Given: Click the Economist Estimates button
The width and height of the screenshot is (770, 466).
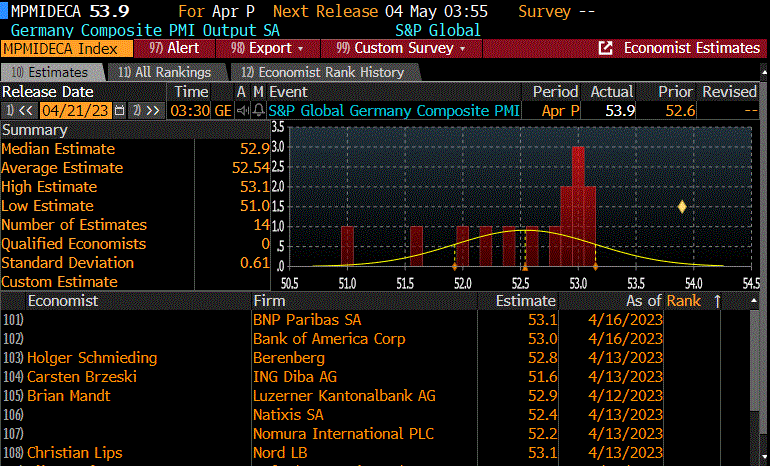Looking at the screenshot, I should 692,48.
